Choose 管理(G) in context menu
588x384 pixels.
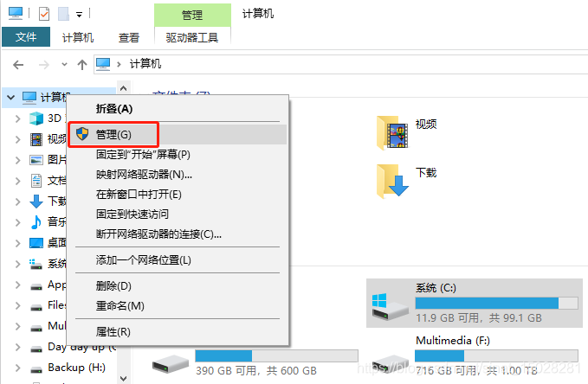(178, 135)
